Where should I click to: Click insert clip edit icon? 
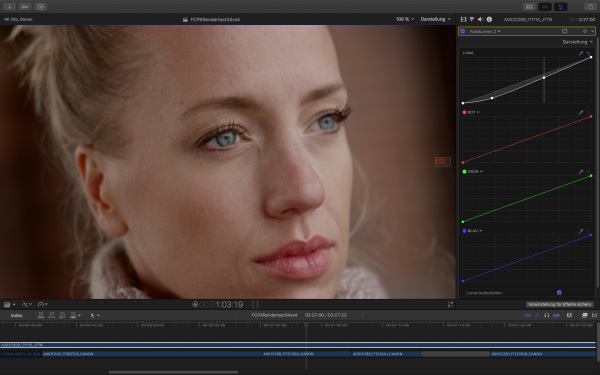(52, 316)
